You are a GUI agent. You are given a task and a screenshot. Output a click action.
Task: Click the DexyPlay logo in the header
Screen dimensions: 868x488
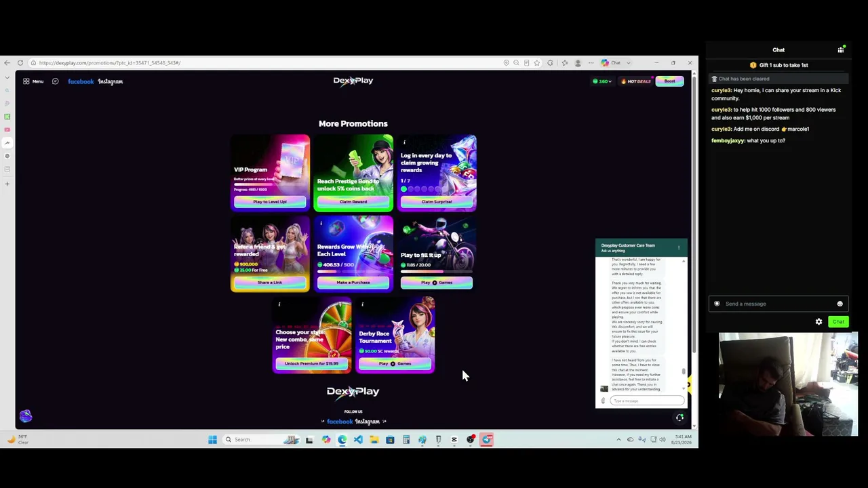353,81
